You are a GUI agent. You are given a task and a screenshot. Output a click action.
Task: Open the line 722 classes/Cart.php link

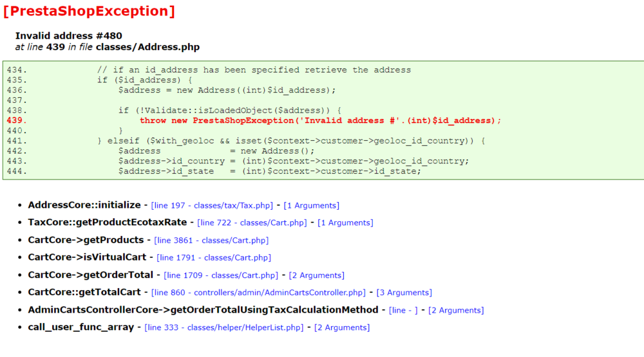[252, 223]
